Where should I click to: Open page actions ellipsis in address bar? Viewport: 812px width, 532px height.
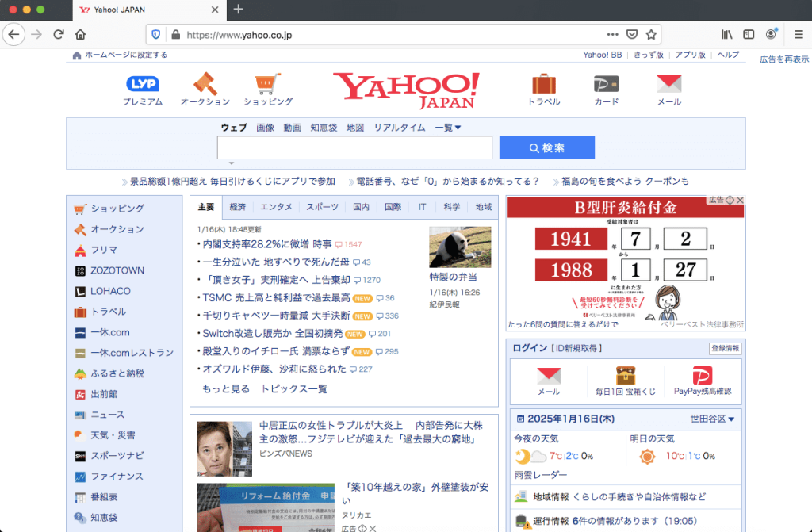pos(613,35)
